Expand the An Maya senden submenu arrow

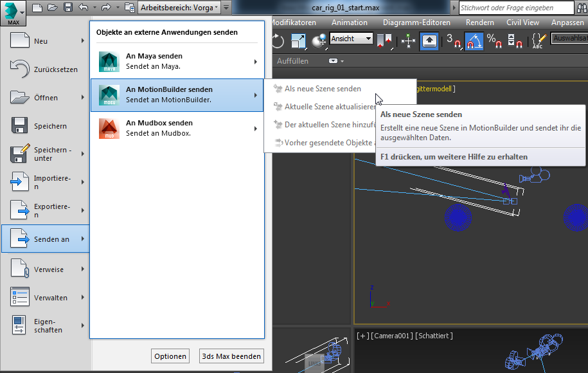[x=255, y=62]
